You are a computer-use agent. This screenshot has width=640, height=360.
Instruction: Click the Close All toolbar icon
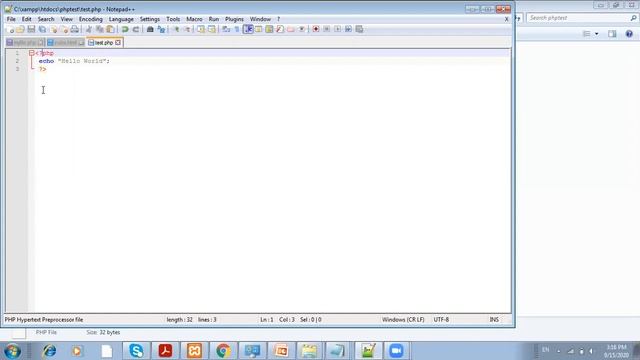pos(64,29)
